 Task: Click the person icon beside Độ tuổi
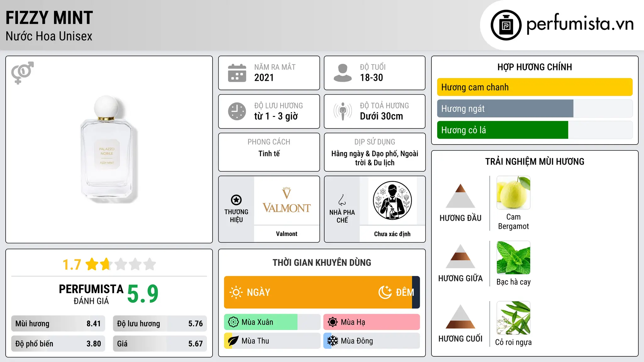coord(343,73)
